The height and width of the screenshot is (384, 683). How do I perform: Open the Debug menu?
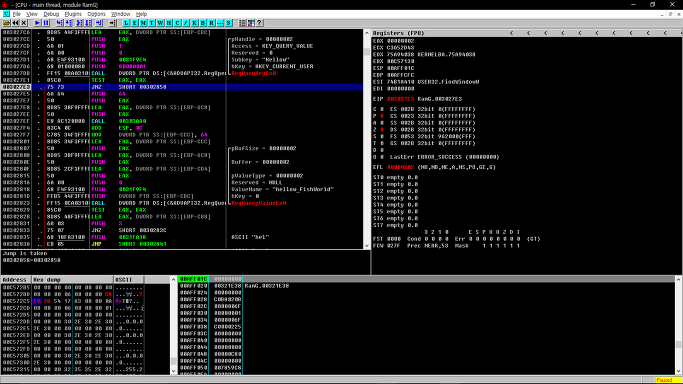tap(51, 14)
